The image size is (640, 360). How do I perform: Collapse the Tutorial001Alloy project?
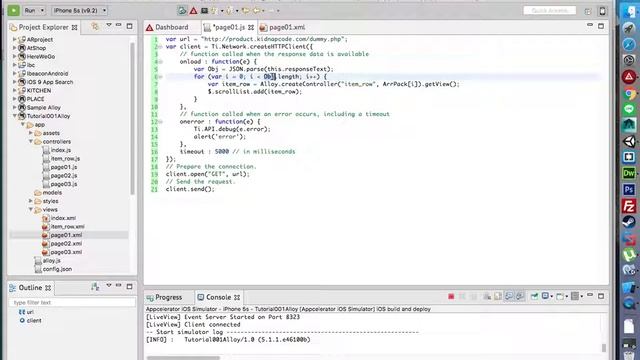[x=15, y=116]
